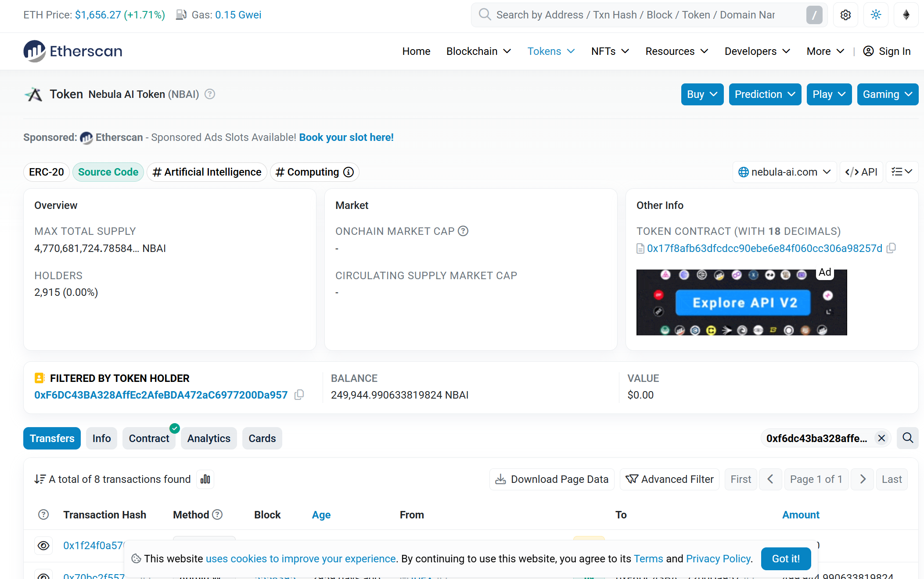Toggle the light/dark theme sun icon
The width and height of the screenshot is (924, 579).
tap(876, 15)
